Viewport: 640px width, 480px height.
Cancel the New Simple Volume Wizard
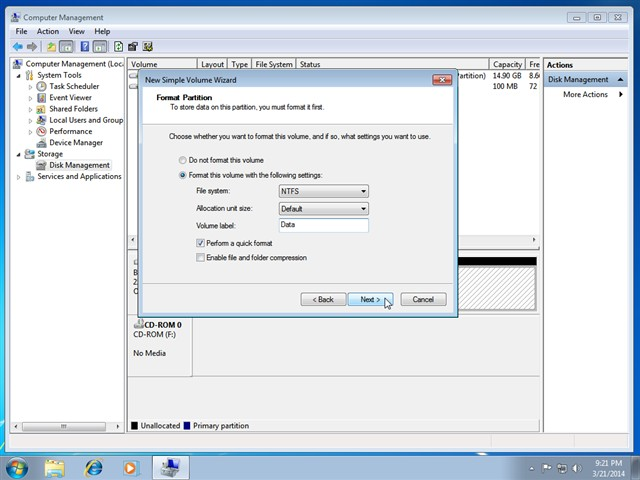423,300
